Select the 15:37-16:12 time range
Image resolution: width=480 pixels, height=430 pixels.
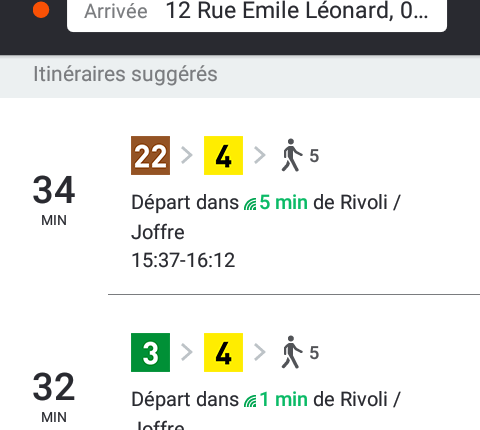183,260
